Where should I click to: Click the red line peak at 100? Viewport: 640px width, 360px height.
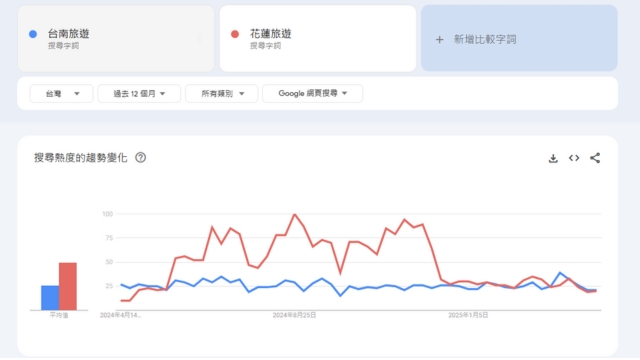click(294, 214)
